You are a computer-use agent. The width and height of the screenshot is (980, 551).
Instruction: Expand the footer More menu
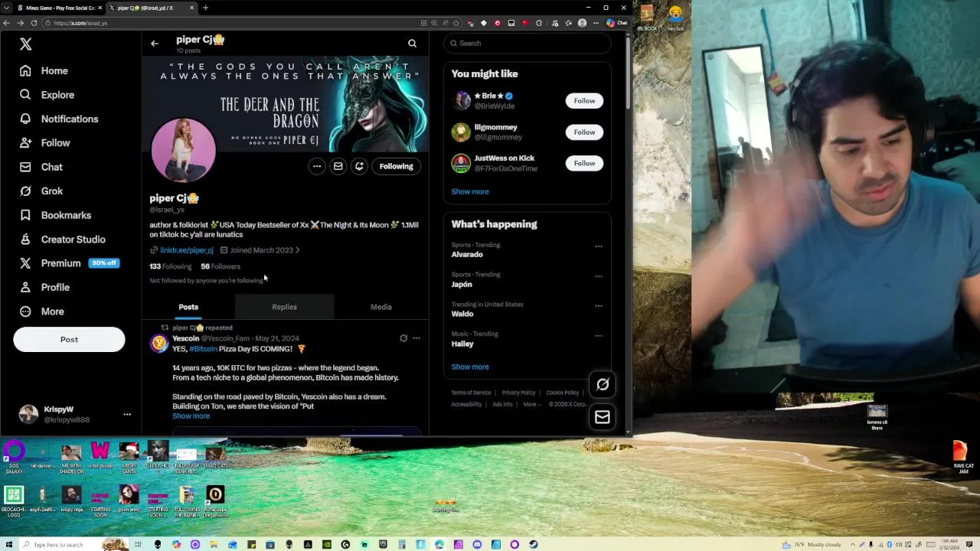tap(532, 404)
